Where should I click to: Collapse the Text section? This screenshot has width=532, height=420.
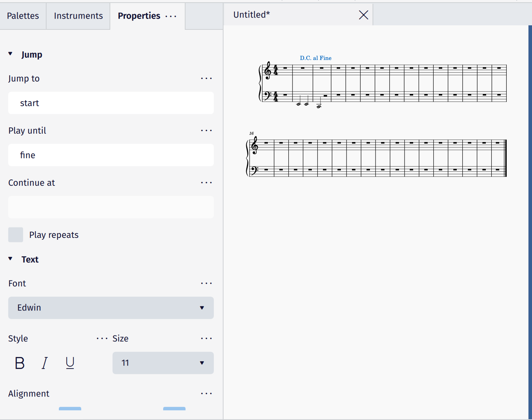tap(10, 259)
